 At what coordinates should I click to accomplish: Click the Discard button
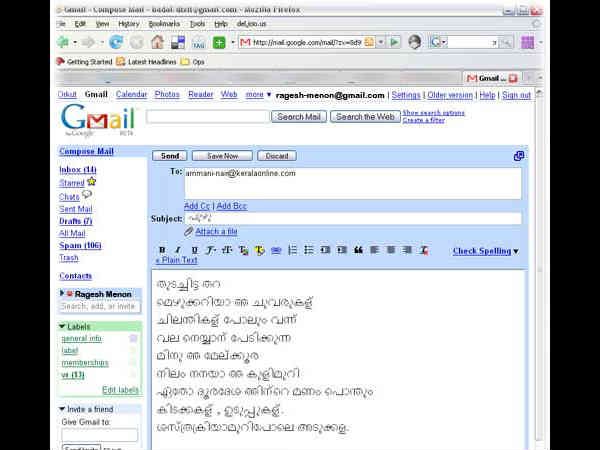(277, 156)
